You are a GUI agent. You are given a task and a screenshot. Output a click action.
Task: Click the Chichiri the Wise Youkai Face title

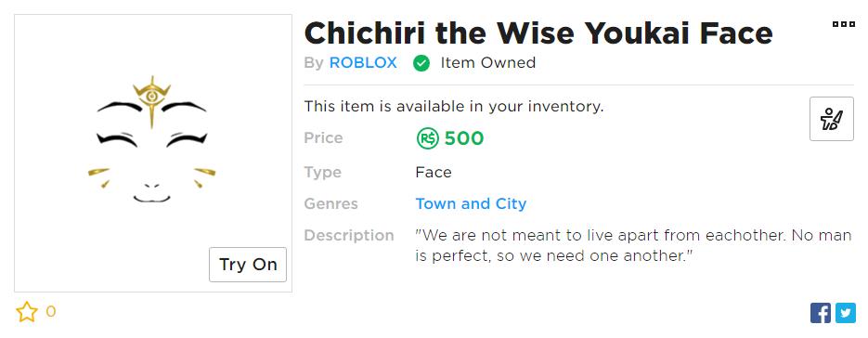point(538,32)
